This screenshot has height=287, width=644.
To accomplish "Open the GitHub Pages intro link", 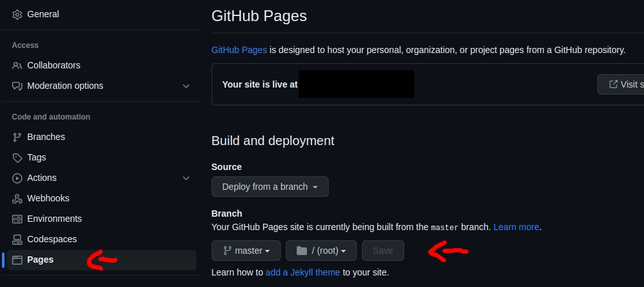I will 239,50.
